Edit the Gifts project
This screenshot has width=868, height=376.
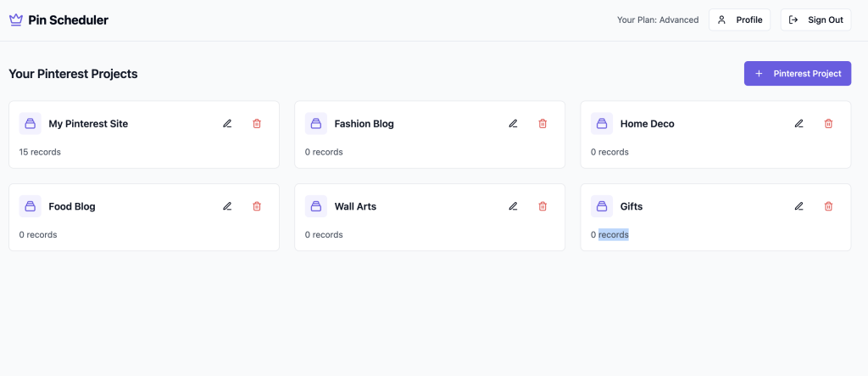pyautogui.click(x=798, y=206)
